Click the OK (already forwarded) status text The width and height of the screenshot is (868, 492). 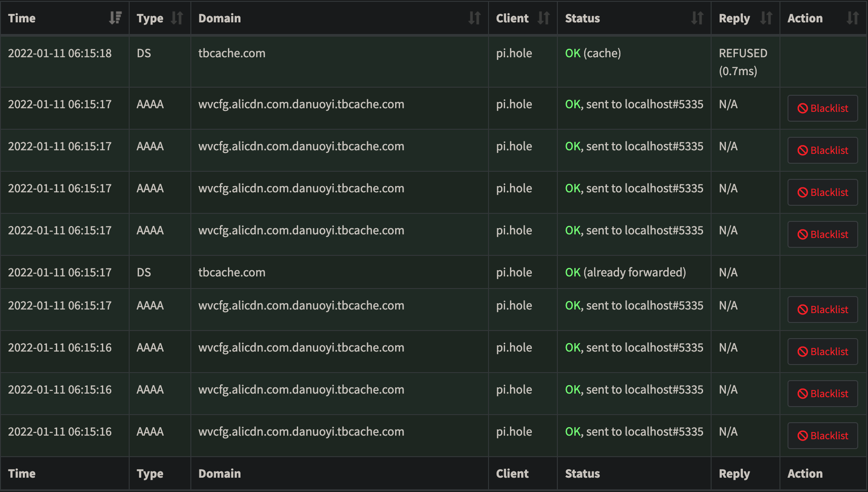coord(625,272)
